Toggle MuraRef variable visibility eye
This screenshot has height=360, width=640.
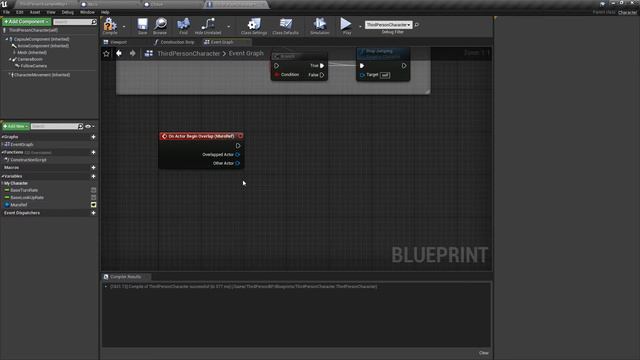(93, 204)
